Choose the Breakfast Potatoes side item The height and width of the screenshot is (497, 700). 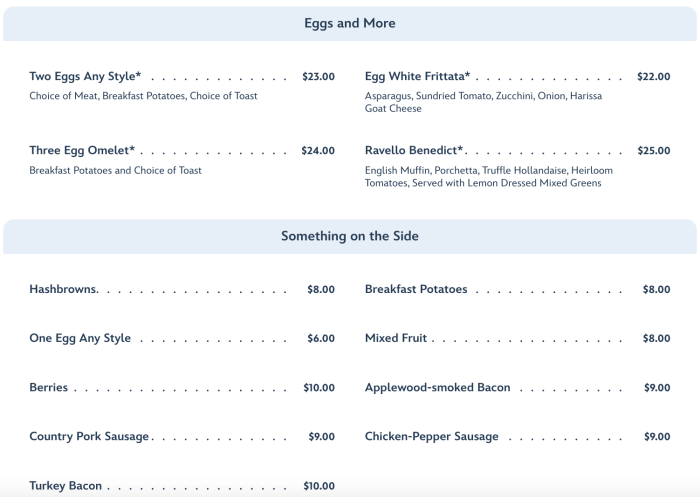(416, 290)
